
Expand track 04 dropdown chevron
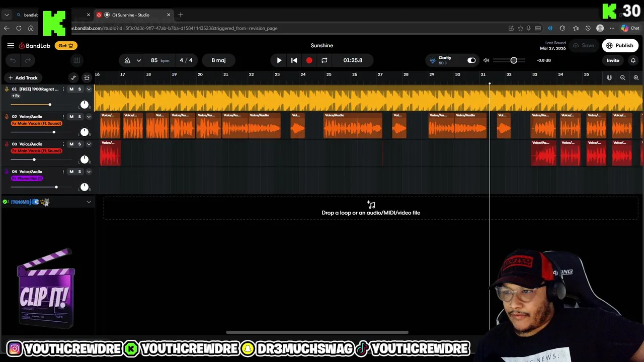89,172
